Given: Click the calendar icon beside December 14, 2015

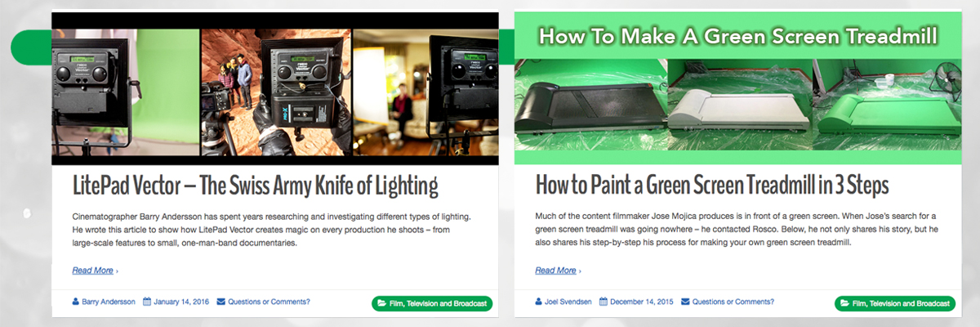Looking at the screenshot, I should pyautogui.click(x=604, y=302).
